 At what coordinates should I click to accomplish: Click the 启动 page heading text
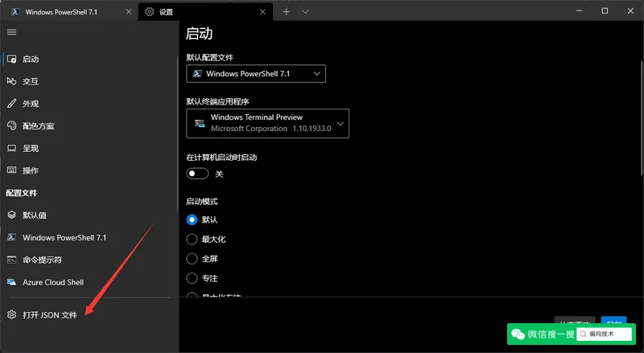tap(199, 34)
